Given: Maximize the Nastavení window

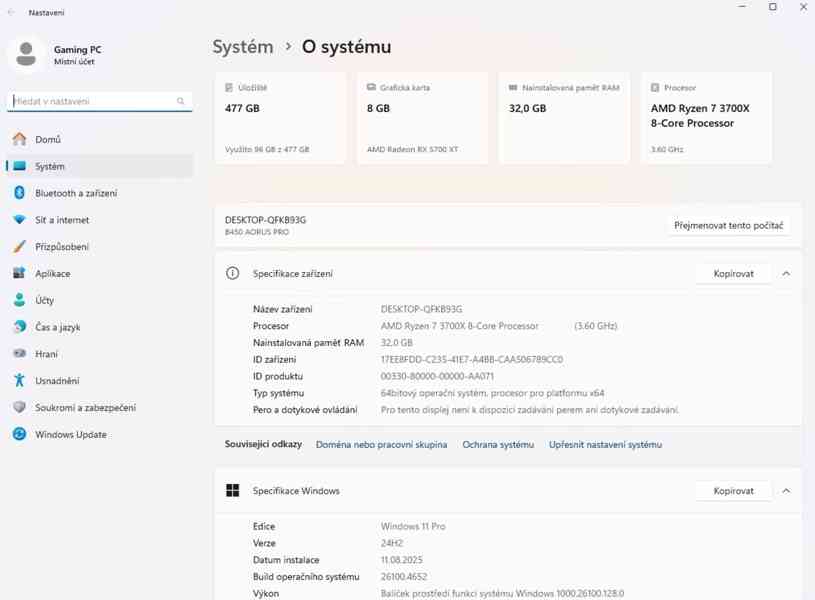Looking at the screenshot, I should click(x=773, y=7).
